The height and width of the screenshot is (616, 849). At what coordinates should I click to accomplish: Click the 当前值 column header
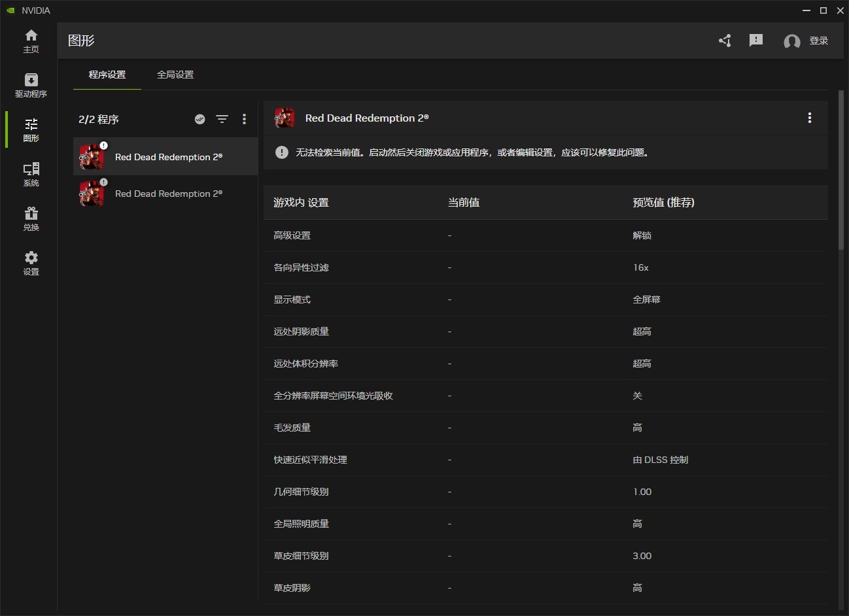464,202
